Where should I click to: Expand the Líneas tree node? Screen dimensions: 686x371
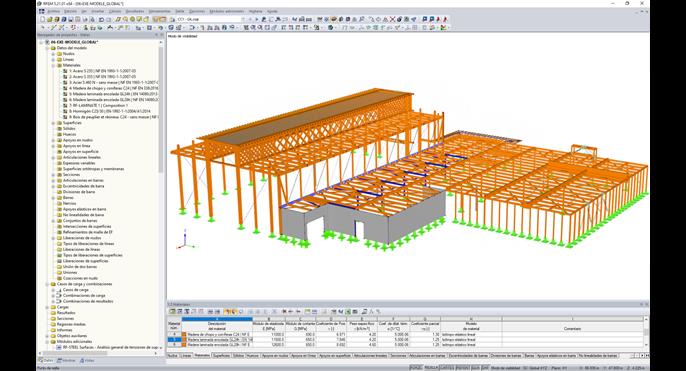coord(53,59)
